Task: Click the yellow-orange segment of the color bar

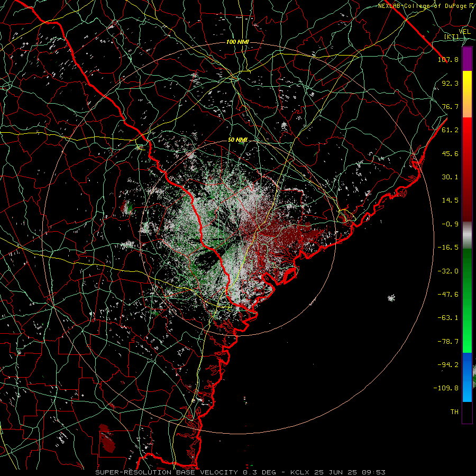Action: pyautogui.click(x=467, y=94)
